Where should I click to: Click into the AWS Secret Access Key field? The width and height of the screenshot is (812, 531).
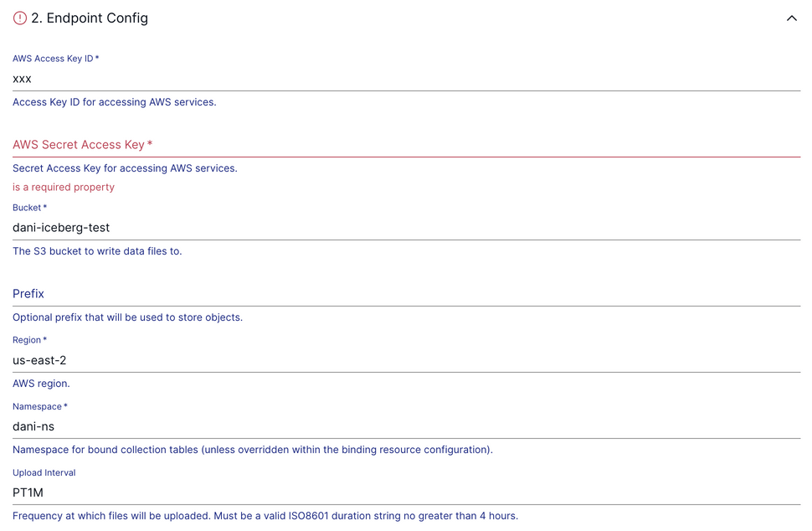406,145
